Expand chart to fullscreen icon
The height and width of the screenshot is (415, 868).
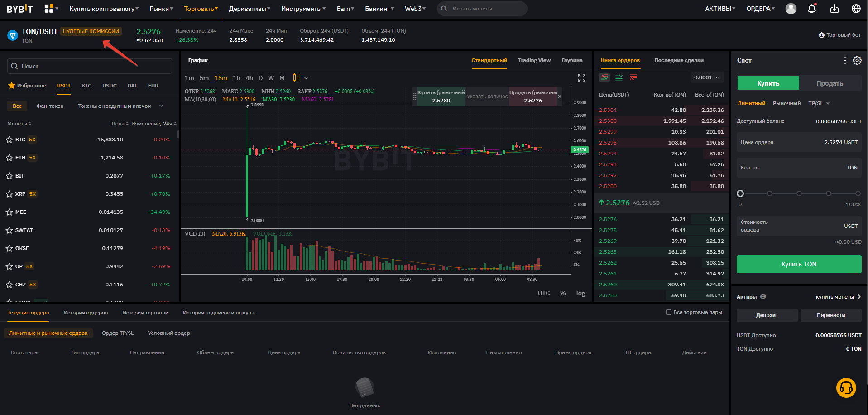click(x=582, y=78)
